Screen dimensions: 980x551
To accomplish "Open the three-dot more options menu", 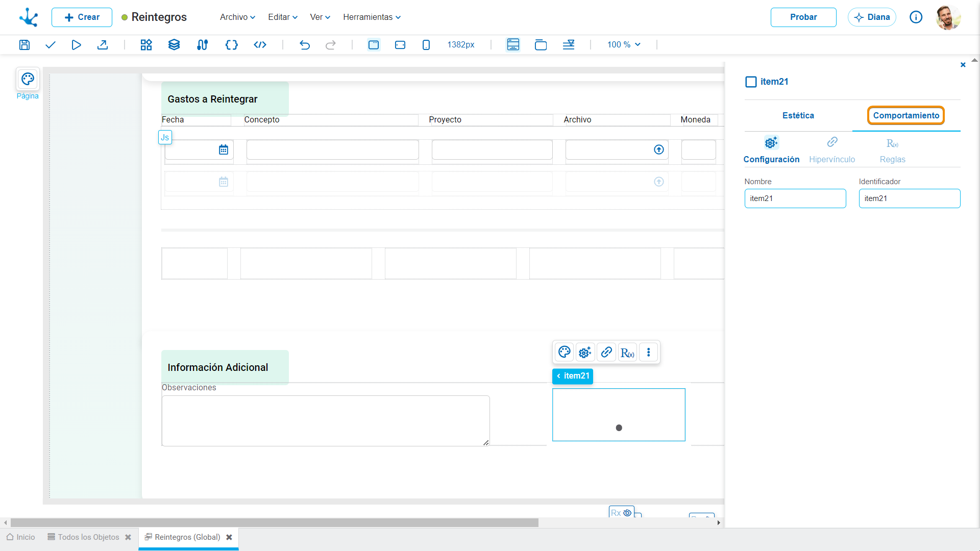I will 649,352.
